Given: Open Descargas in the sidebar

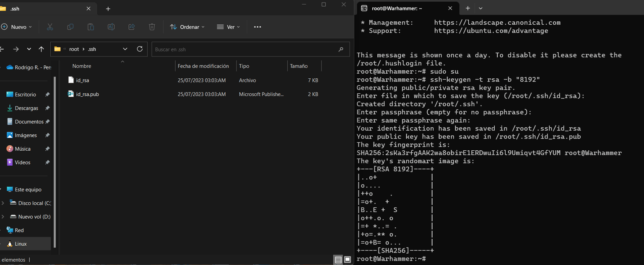Looking at the screenshot, I should (26, 108).
